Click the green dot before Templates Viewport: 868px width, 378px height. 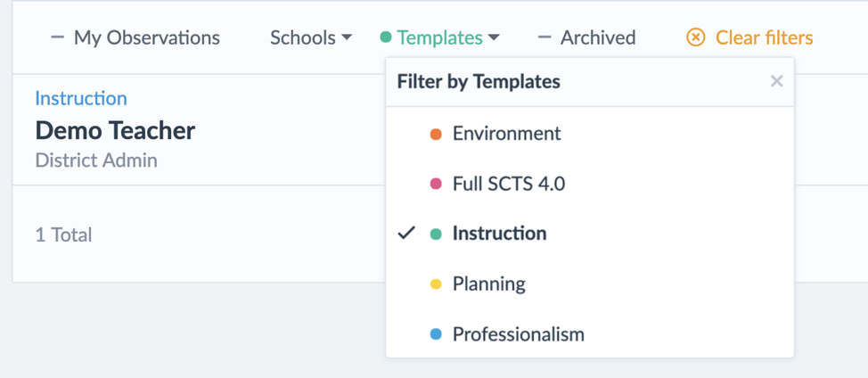[385, 37]
